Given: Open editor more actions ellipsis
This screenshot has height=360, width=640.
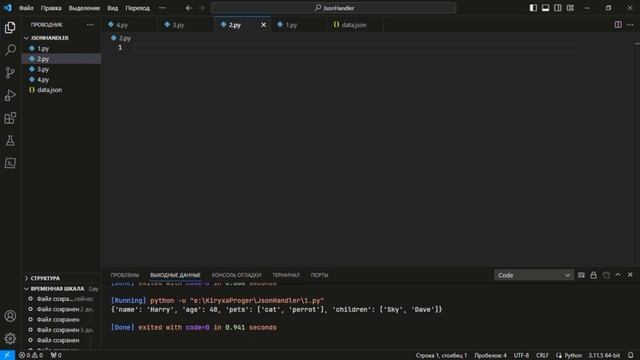Looking at the screenshot, I should 630,25.
